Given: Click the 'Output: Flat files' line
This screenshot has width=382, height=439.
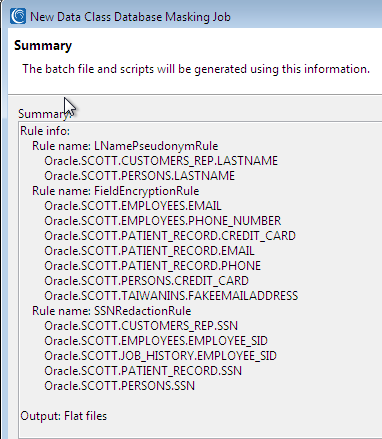Looking at the screenshot, I should tap(64, 416).
